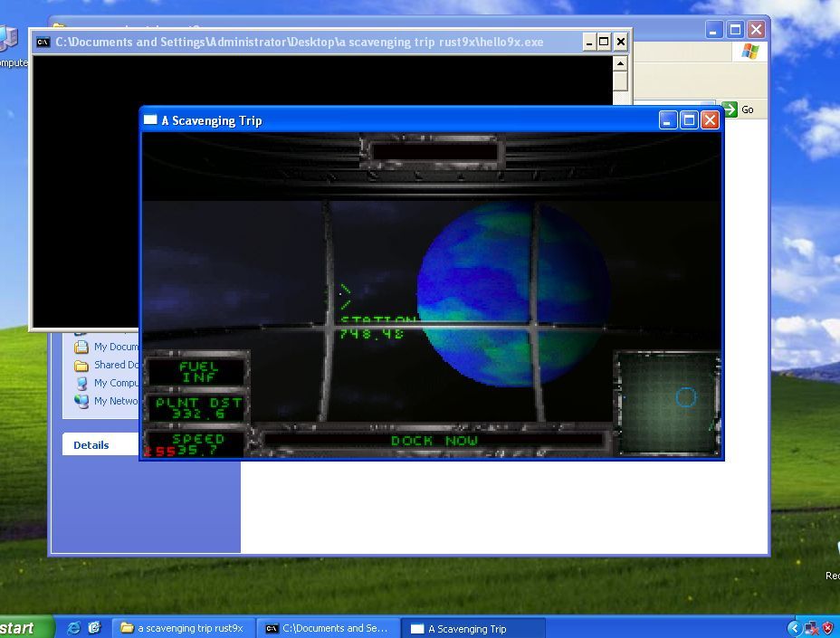Switch to the command prompt taskbar window

(329, 628)
